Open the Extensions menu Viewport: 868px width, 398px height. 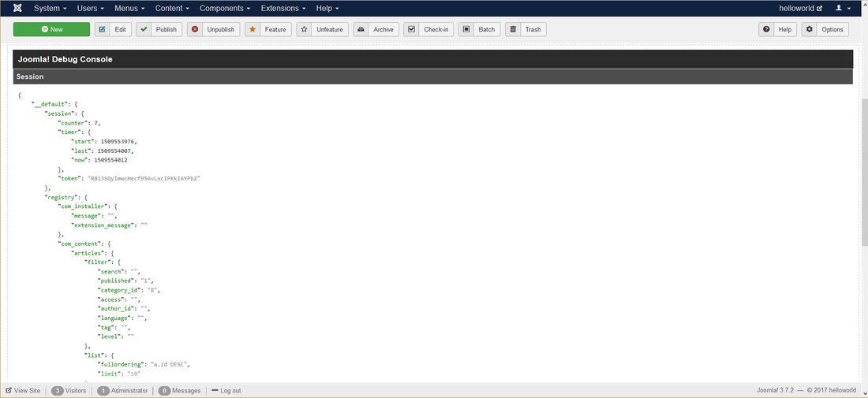tap(284, 8)
